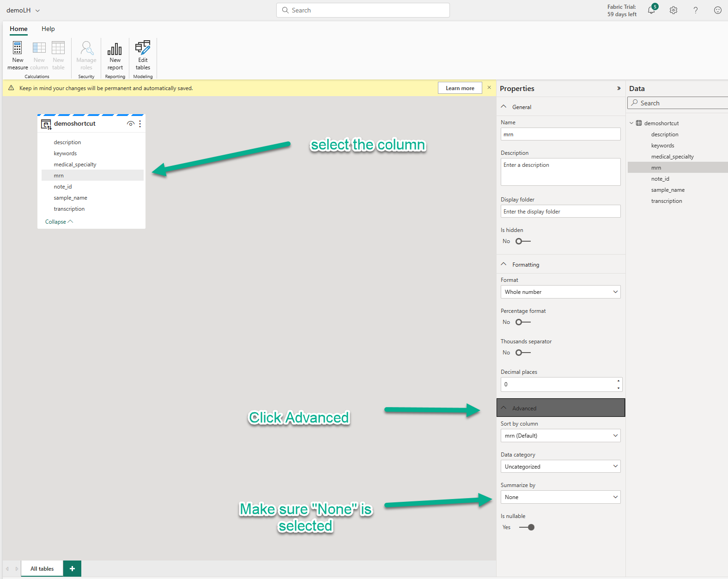Image resolution: width=728 pixels, height=579 pixels.
Task: Create a New report
Action: tap(115, 55)
